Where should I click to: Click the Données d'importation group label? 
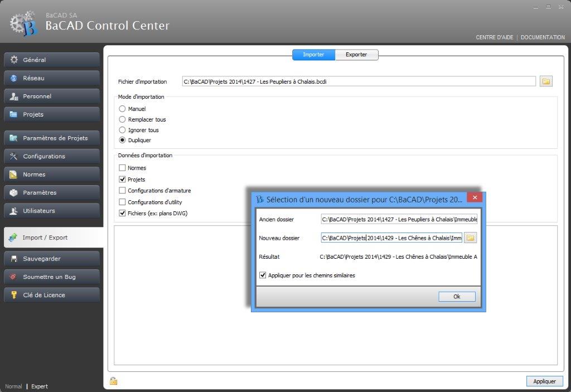click(145, 155)
